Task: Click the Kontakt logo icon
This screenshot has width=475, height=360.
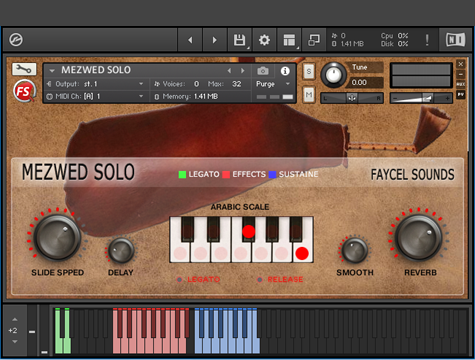Action: pyautogui.click(x=16, y=40)
